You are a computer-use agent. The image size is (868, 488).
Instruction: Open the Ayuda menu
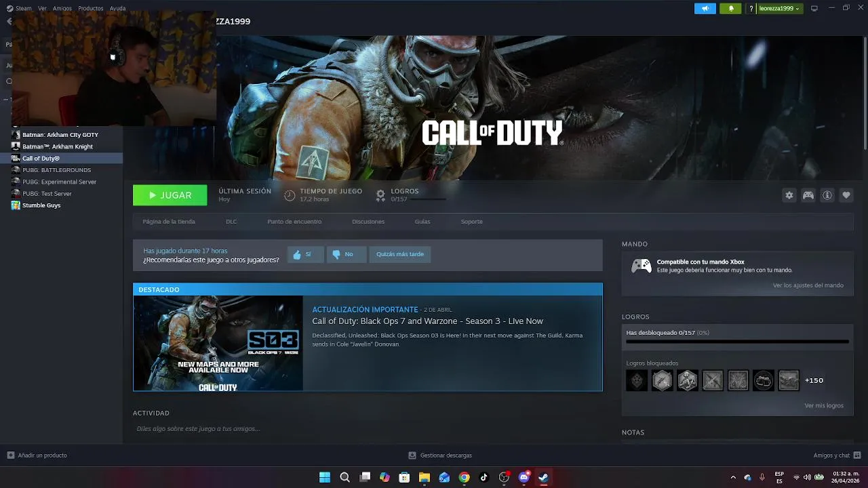click(x=117, y=8)
